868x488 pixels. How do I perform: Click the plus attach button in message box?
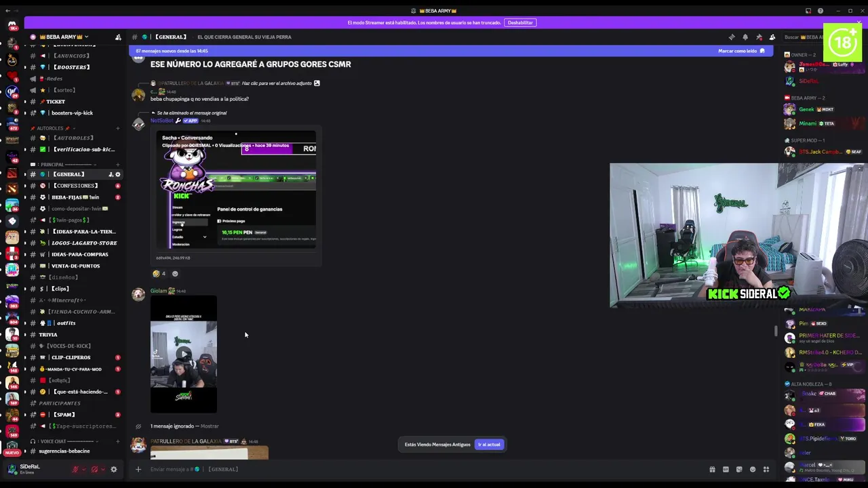pos(138,469)
